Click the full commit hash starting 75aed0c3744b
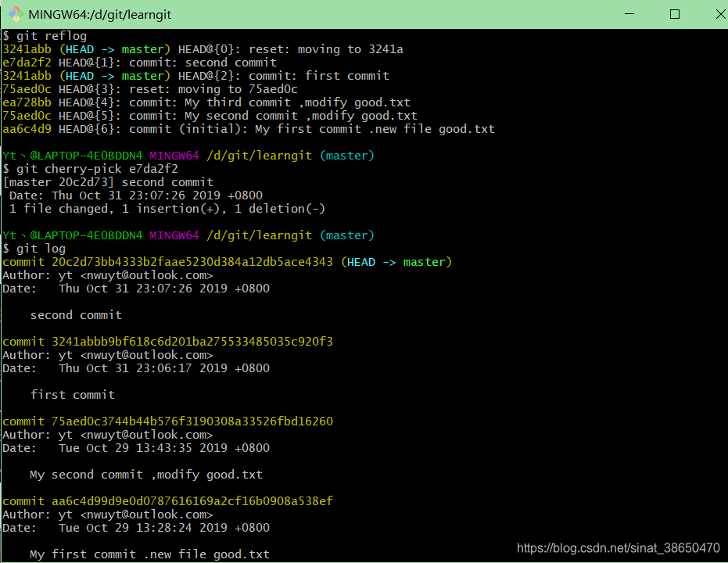Viewport: 728px width, 563px height. pyautogui.click(x=192, y=421)
